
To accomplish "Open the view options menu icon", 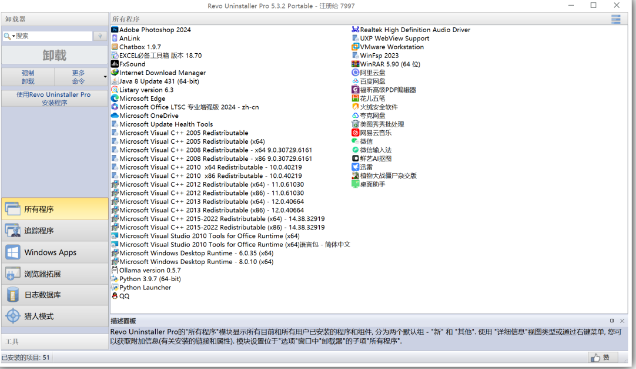I will (x=616, y=19).
